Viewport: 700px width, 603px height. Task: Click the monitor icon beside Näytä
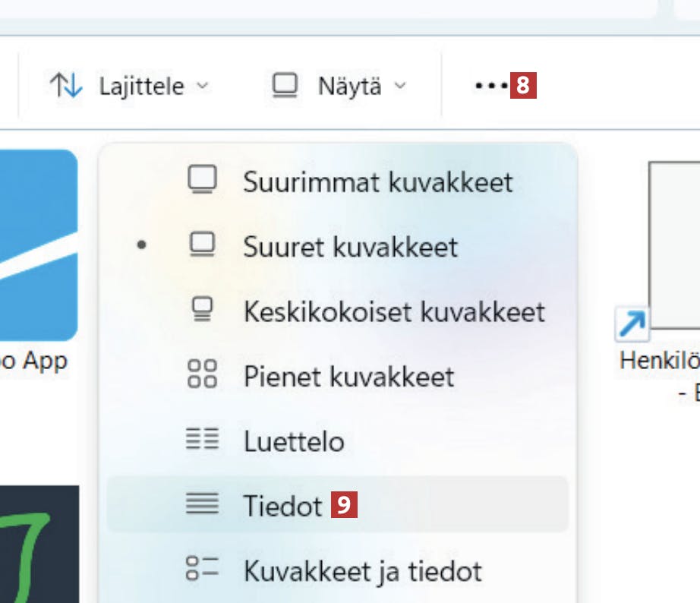click(x=284, y=86)
